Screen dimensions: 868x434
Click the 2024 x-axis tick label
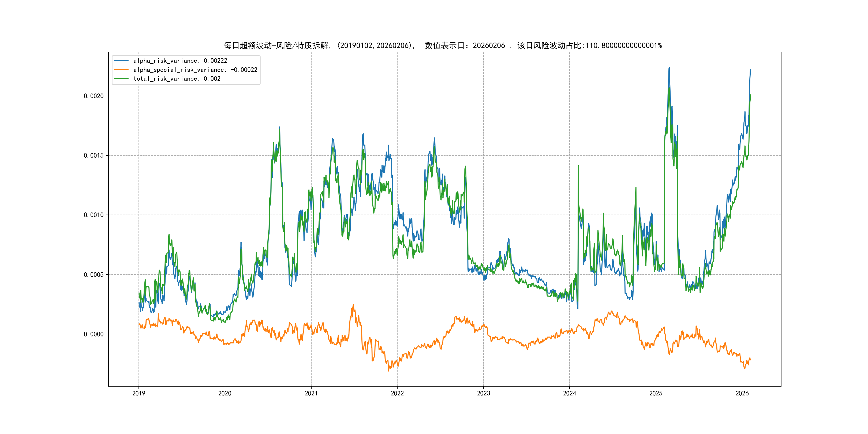click(570, 393)
